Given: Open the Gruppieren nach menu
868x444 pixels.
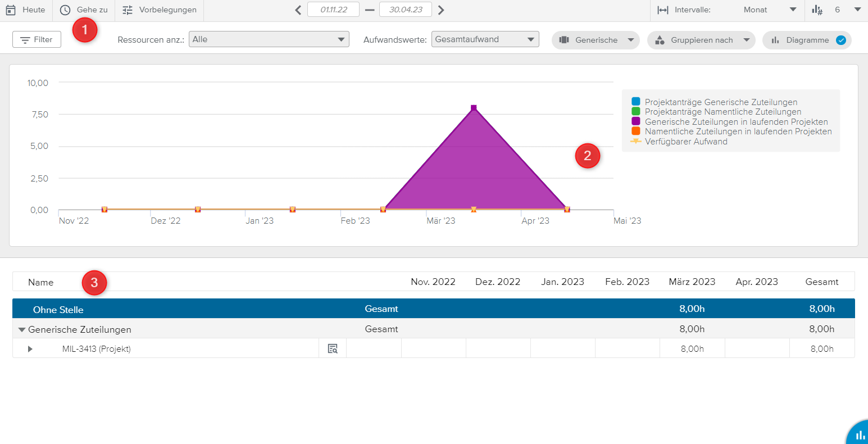Looking at the screenshot, I should [x=701, y=40].
